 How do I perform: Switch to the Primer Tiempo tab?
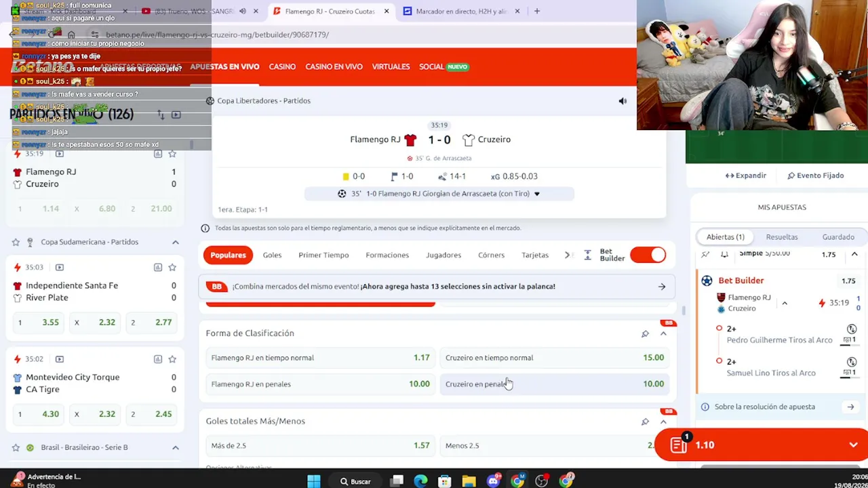(323, 255)
